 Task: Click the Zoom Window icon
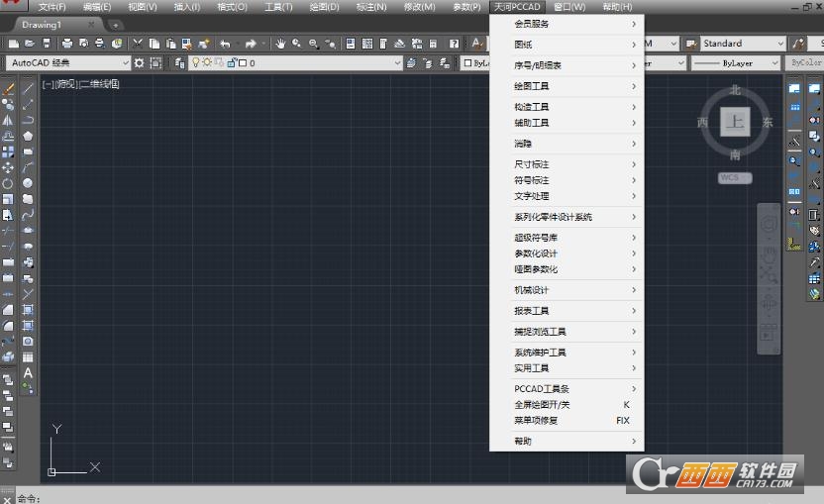click(x=314, y=44)
